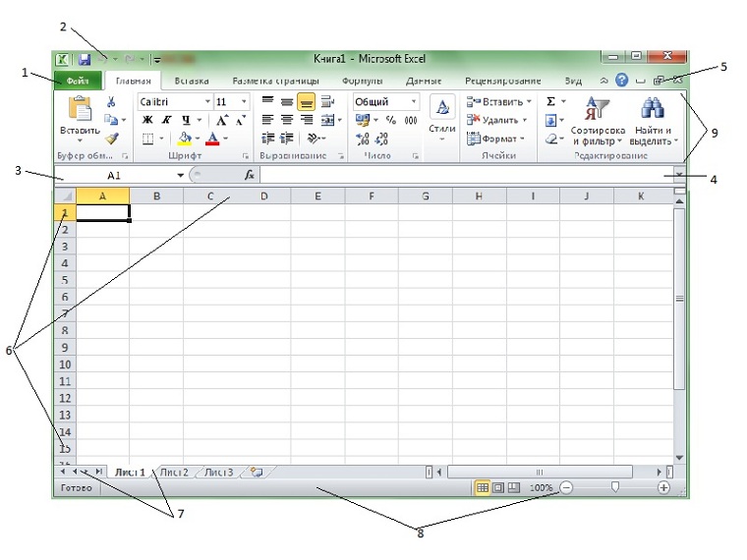Viewport: 747px width, 560px height.
Task: Click the zoom slider handle
Action: 615,487
